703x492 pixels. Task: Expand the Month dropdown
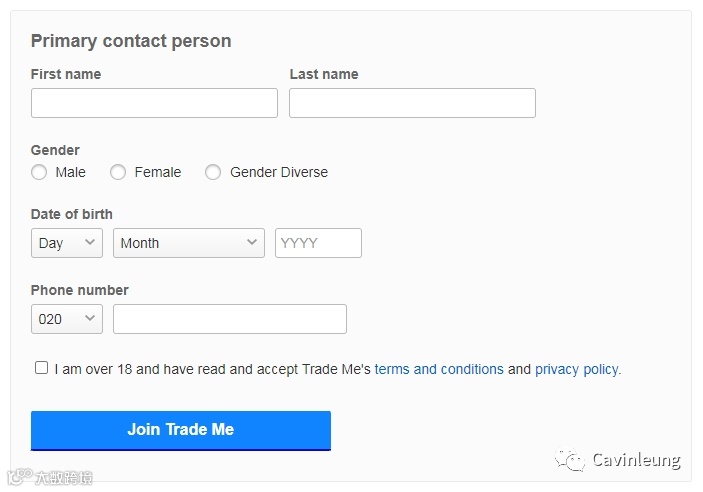point(188,243)
